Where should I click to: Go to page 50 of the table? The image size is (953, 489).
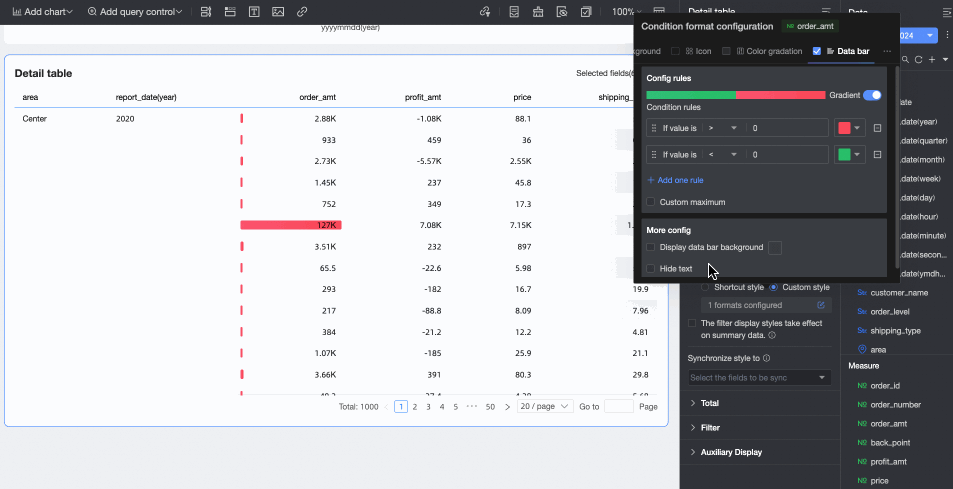(x=490, y=407)
